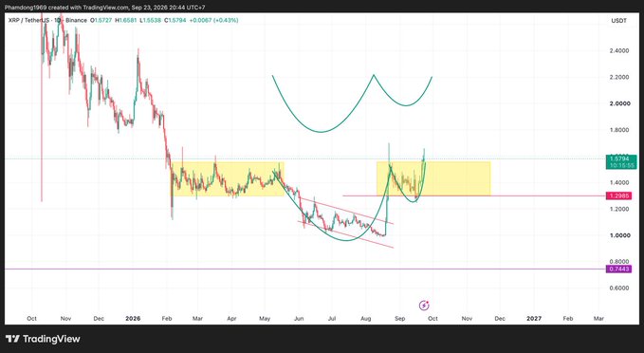The width and height of the screenshot is (644, 353).
Task: Click the +0.0067 (+0.43%) change text
Action: pyautogui.click(x=213, y=20)
